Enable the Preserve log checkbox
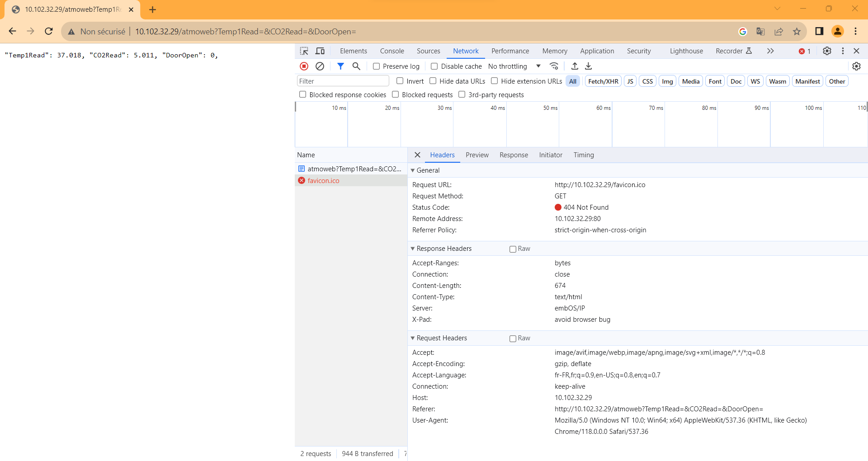 click(376, 66)
